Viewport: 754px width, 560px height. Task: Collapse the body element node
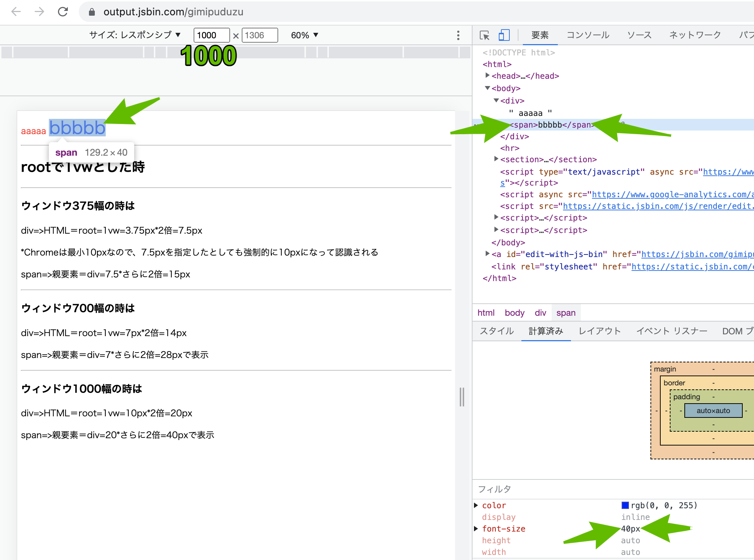coord(487,88)
